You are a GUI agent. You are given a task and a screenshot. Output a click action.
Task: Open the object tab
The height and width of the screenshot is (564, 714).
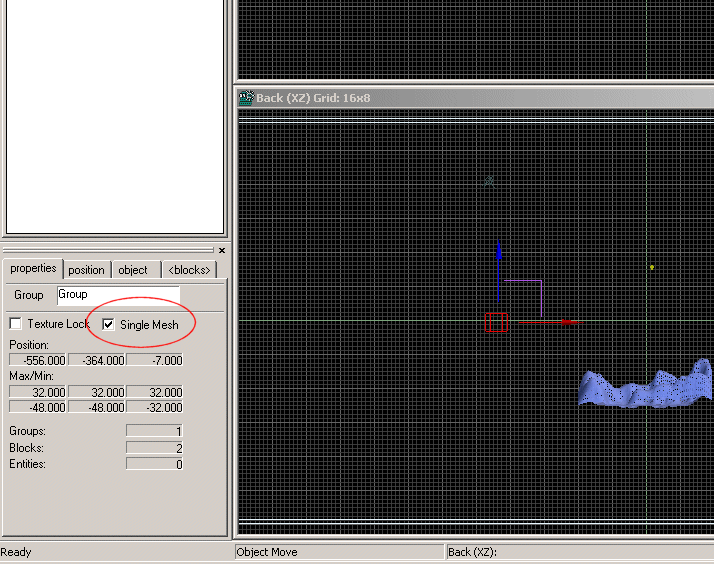133,270
